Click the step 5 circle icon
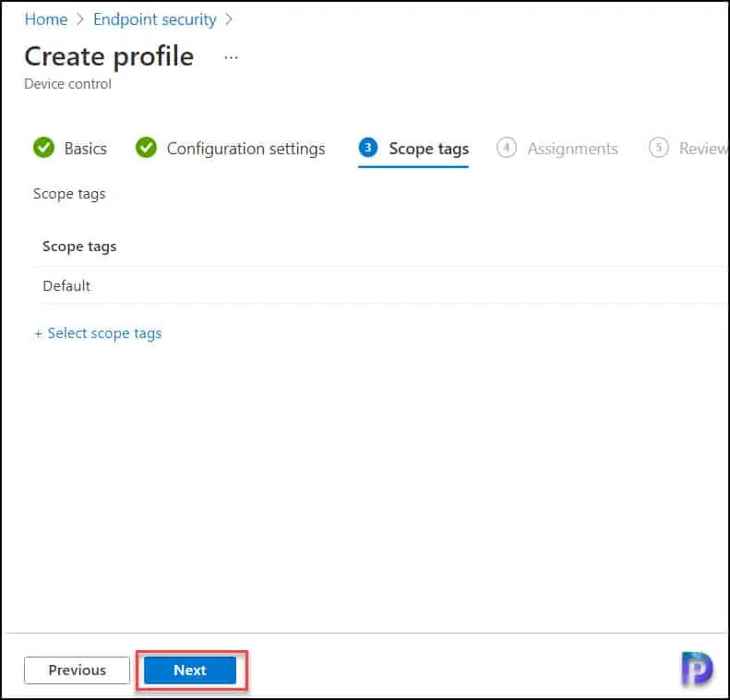 click(658, 148)
